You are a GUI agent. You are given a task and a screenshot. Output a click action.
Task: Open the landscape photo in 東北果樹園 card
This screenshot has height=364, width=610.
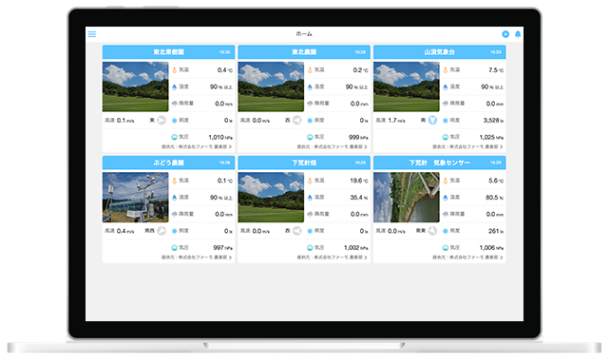coord(135,86)
